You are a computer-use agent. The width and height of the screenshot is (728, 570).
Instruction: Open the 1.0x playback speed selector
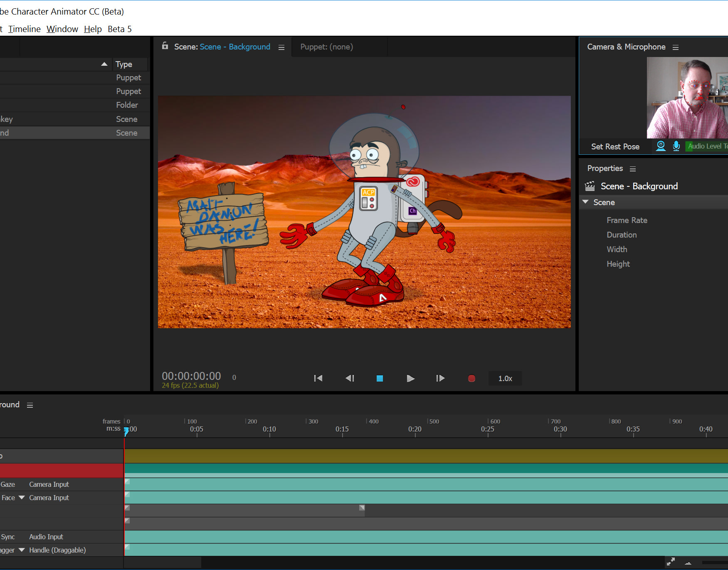[505, 378]
